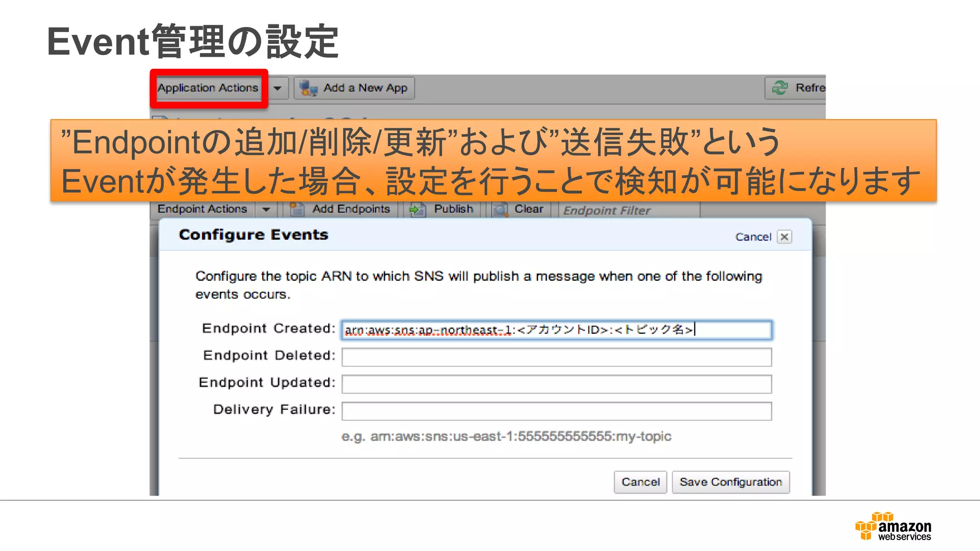
Task: Click the Clear button label
Action: click(529, 209)
